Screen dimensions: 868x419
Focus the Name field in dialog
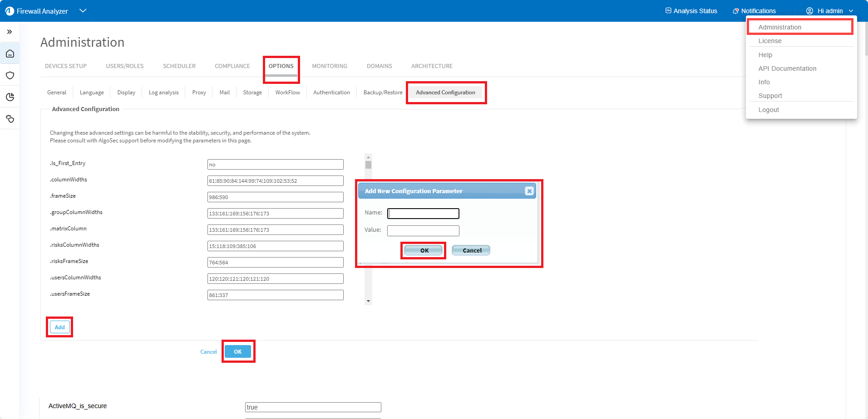coord(423,214)
